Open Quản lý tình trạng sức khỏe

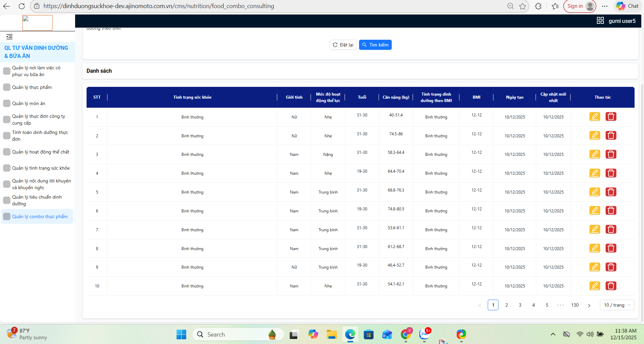click(x=37, y=168)
